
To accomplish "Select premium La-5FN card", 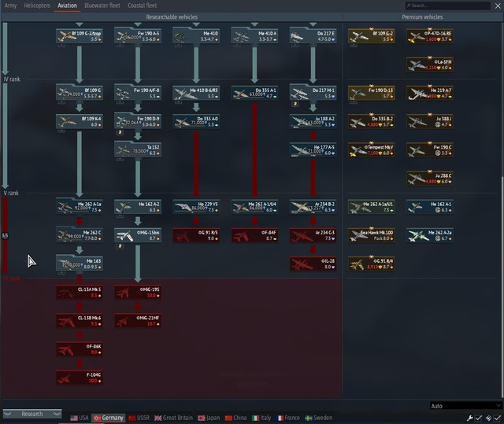I will (x=430, y=65).
